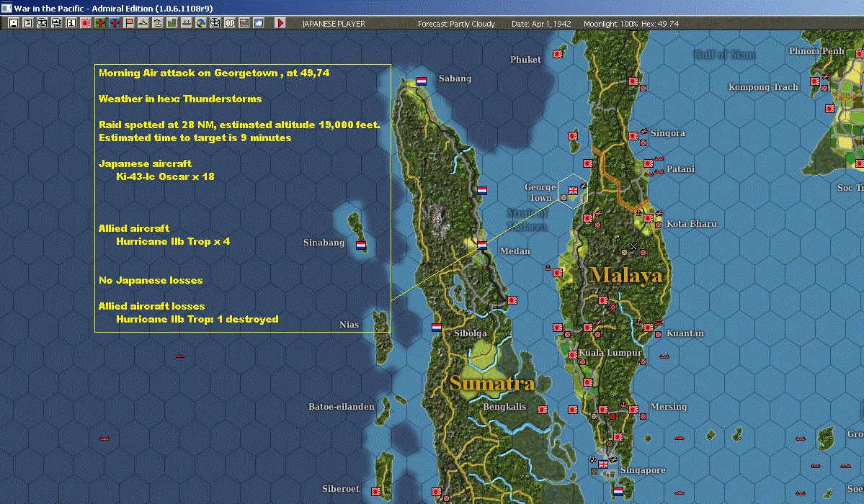The height and width of the screenshot is (504, 864).
Task: Click the 'OP' toolbar icon
Action: pos(229,23)
